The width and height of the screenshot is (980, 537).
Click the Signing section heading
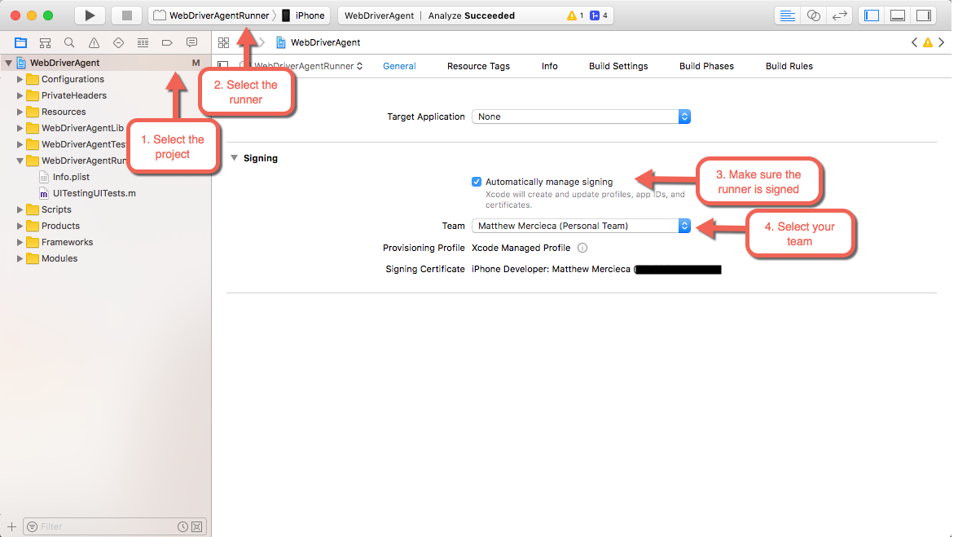(x=261, y=158)
